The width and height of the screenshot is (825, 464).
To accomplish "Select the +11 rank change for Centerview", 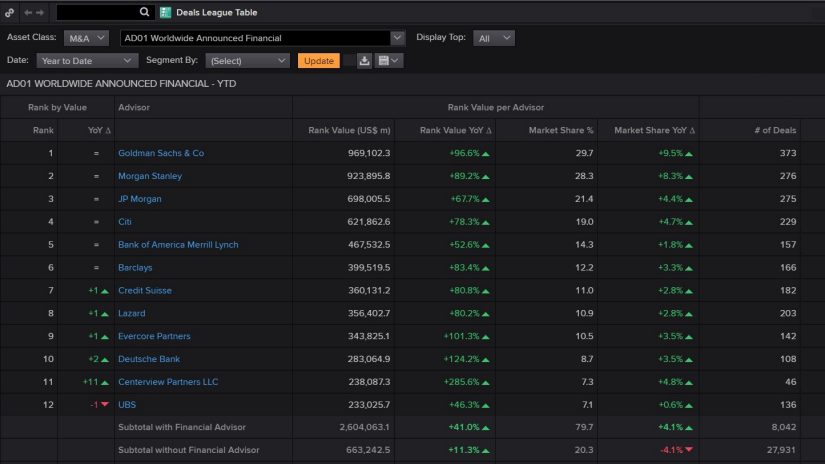I will [96, 382].
